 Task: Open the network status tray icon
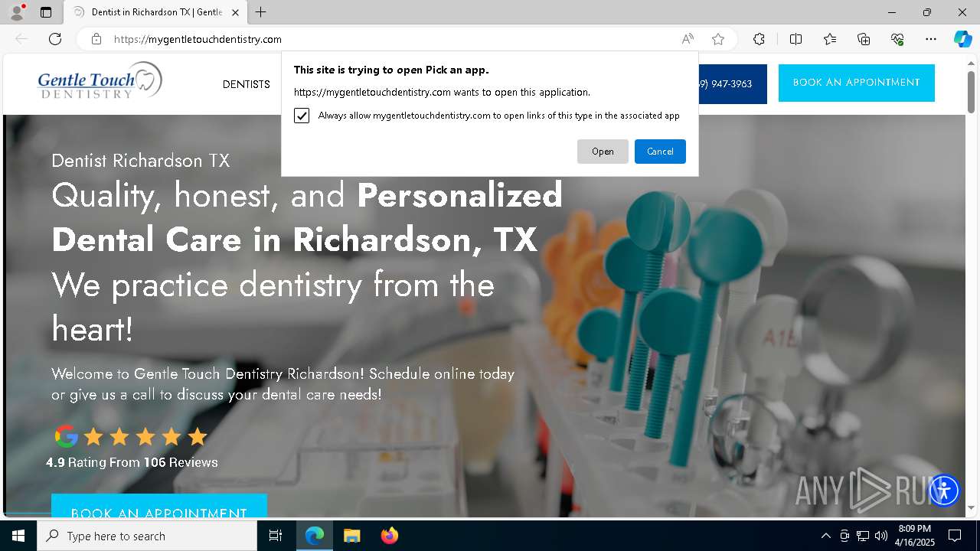point(863,536)
